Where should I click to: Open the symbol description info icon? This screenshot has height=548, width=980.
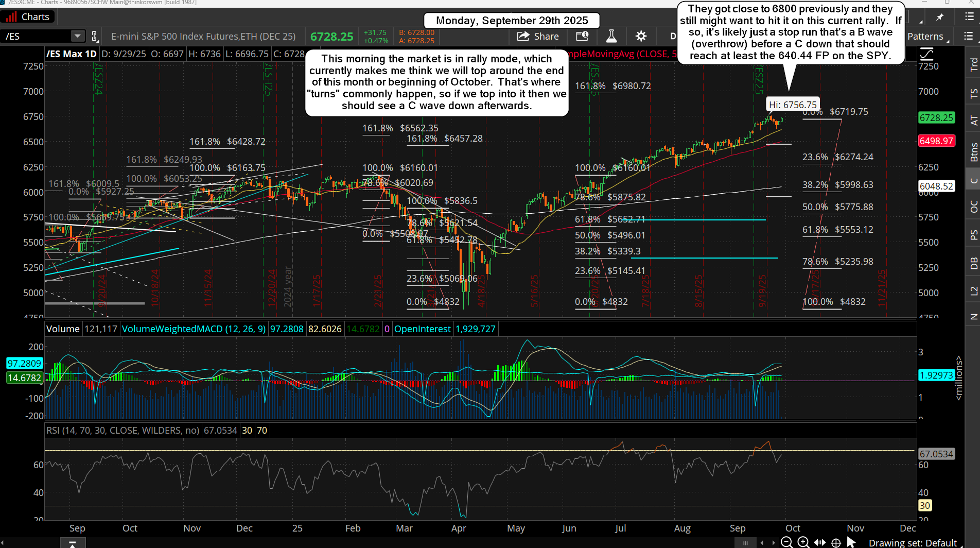pos(582,36)
